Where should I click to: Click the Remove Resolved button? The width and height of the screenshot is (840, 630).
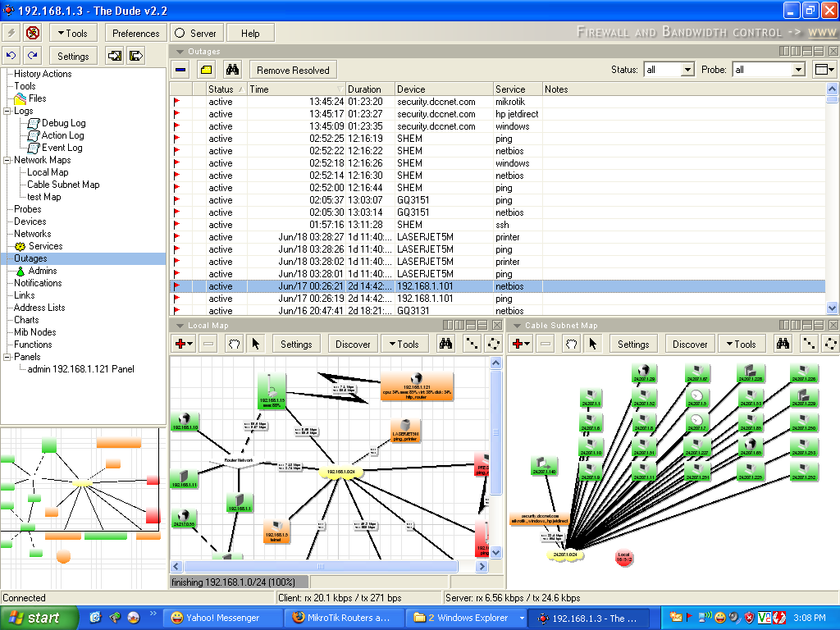[x=293, y=70]
